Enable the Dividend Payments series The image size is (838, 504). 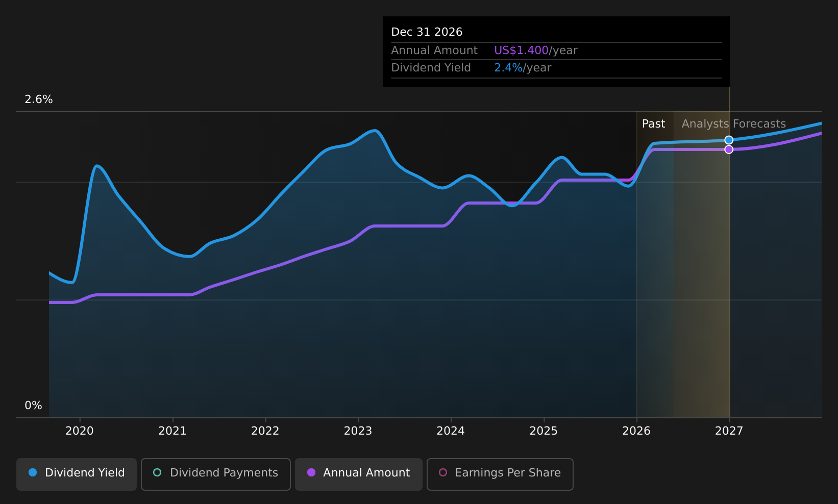(216, 474)
